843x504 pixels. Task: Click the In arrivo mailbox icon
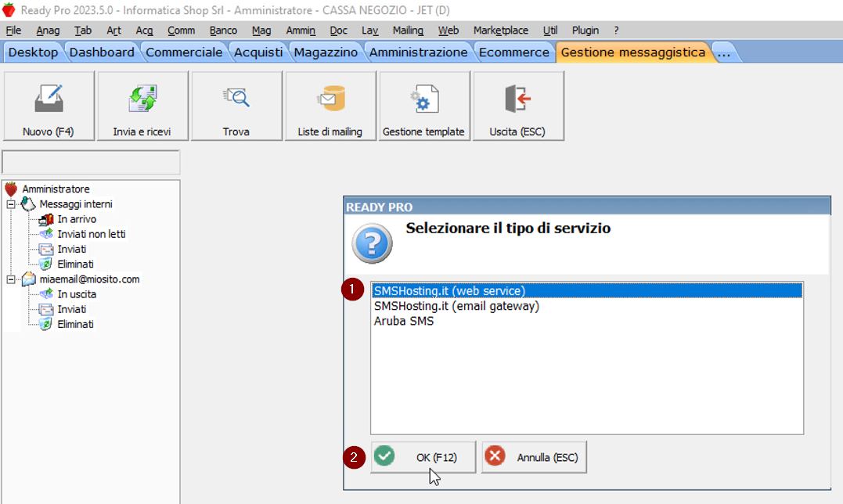46,219
